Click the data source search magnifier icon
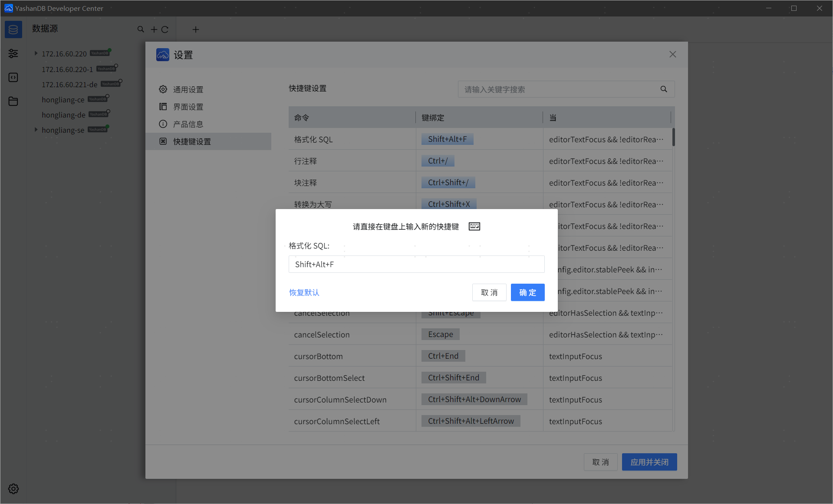 tap(141, 29)
